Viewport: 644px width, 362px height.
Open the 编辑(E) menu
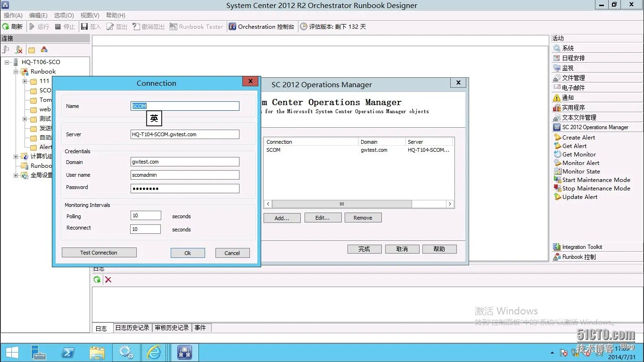click(x=38, y=16)
